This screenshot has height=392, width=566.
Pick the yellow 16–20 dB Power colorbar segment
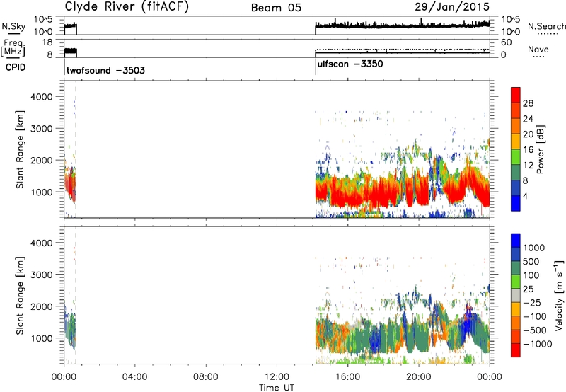[x=516, y=142]
